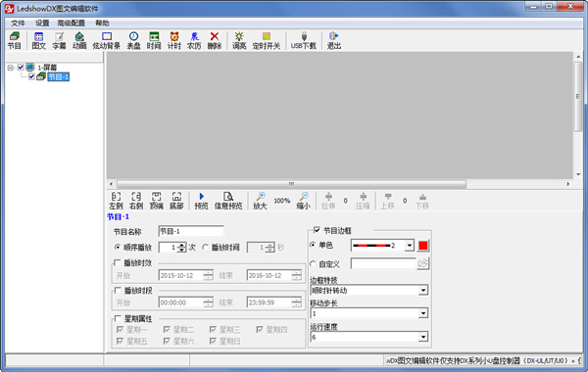
Task: Click the 下移 move down icon
Action: click(422, 201)
